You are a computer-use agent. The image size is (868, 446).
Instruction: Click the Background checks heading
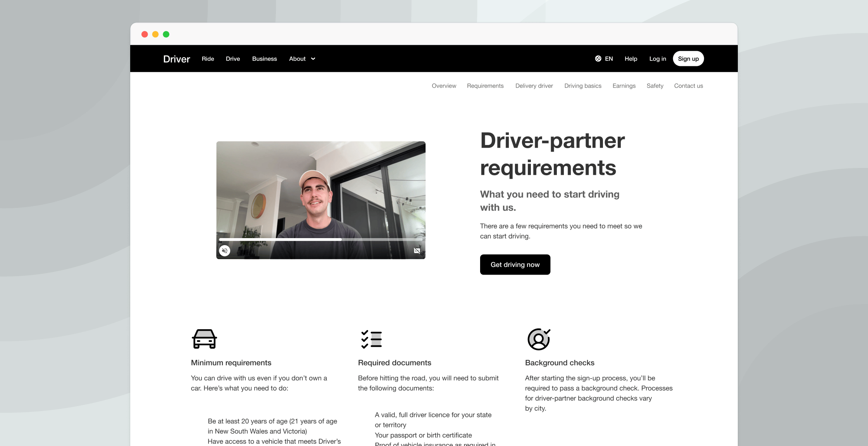point(560,363)
